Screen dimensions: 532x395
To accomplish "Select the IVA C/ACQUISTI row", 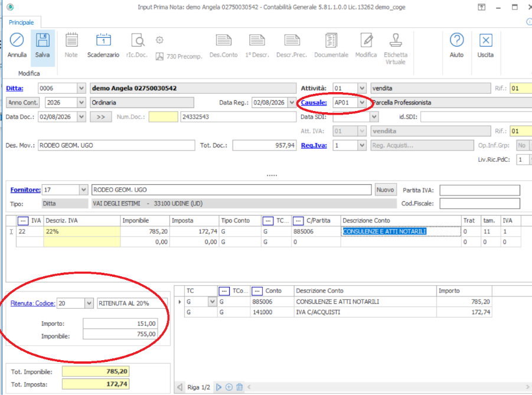I will [x=338, y=312].
